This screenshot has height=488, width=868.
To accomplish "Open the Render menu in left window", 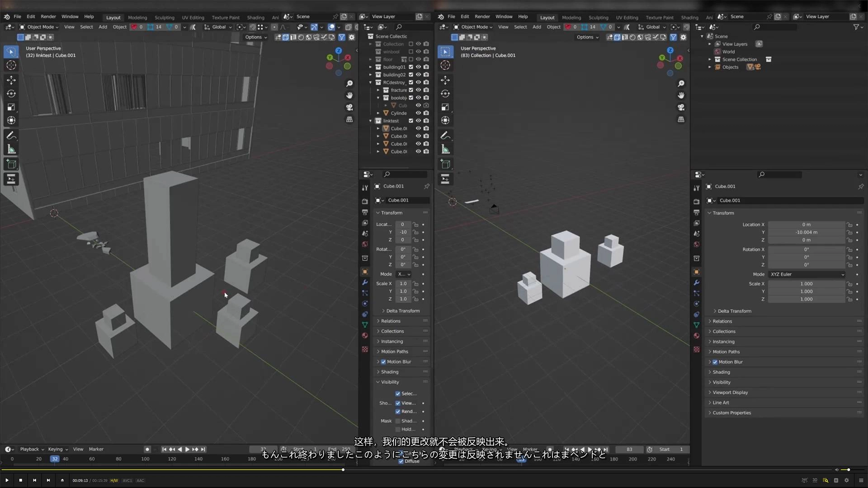I will point(48,16).
